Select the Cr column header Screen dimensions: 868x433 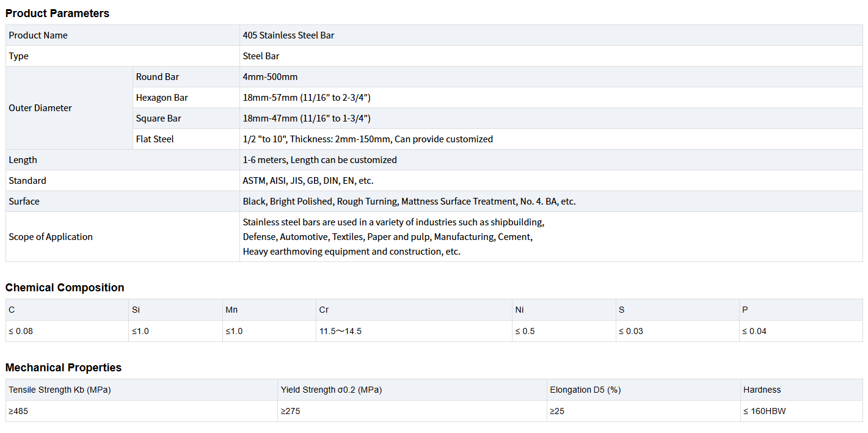point(324,310)
